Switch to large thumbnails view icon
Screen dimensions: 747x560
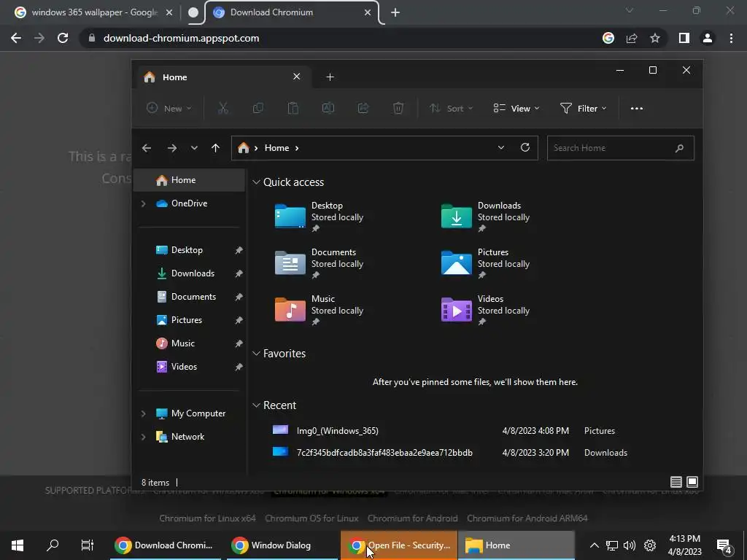point(692,482)
